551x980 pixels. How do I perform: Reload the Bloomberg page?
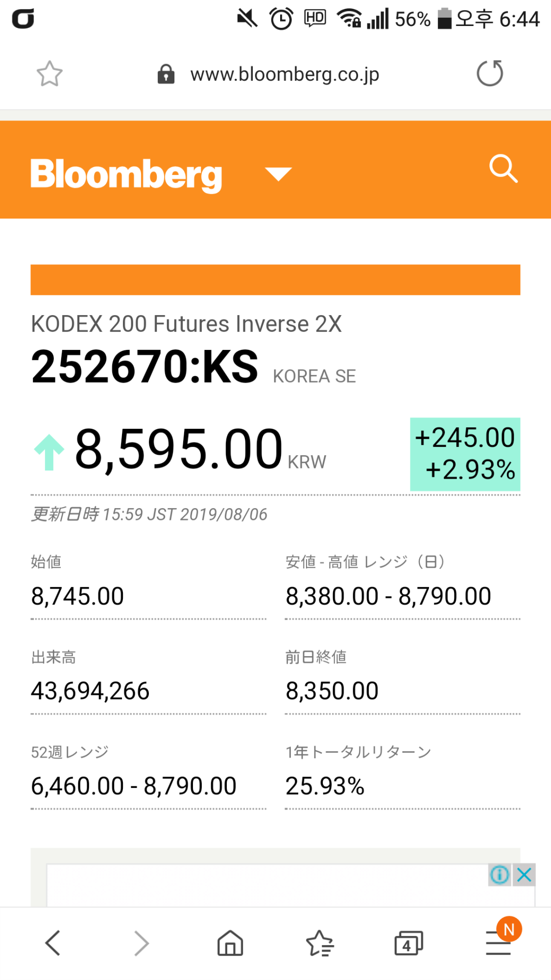pos(489,73)
